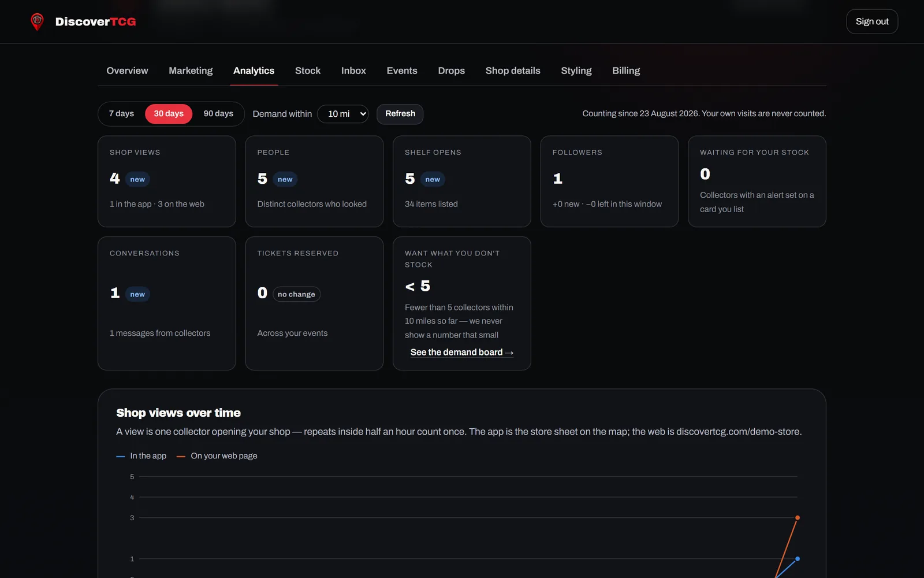Click '1 messages from collectors' text
The height and width of the screenshot is (578, 924).
160,333
